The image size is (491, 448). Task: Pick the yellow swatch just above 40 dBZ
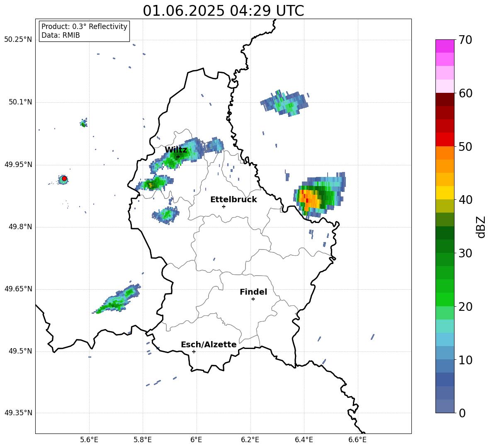[445, 193]
